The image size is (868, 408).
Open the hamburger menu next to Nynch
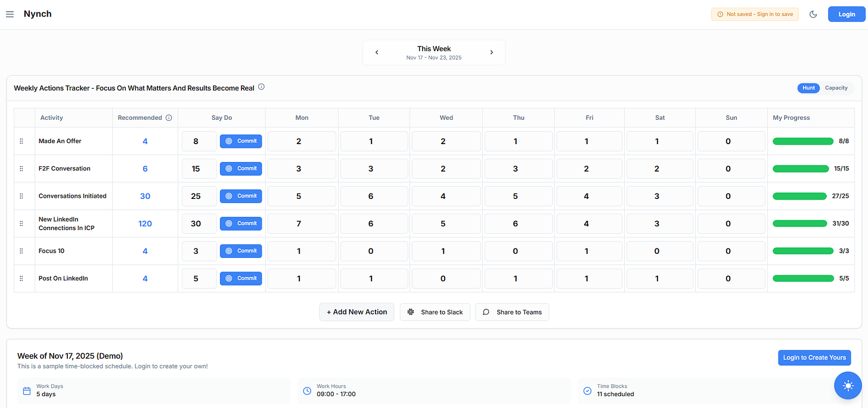(10, 14)
